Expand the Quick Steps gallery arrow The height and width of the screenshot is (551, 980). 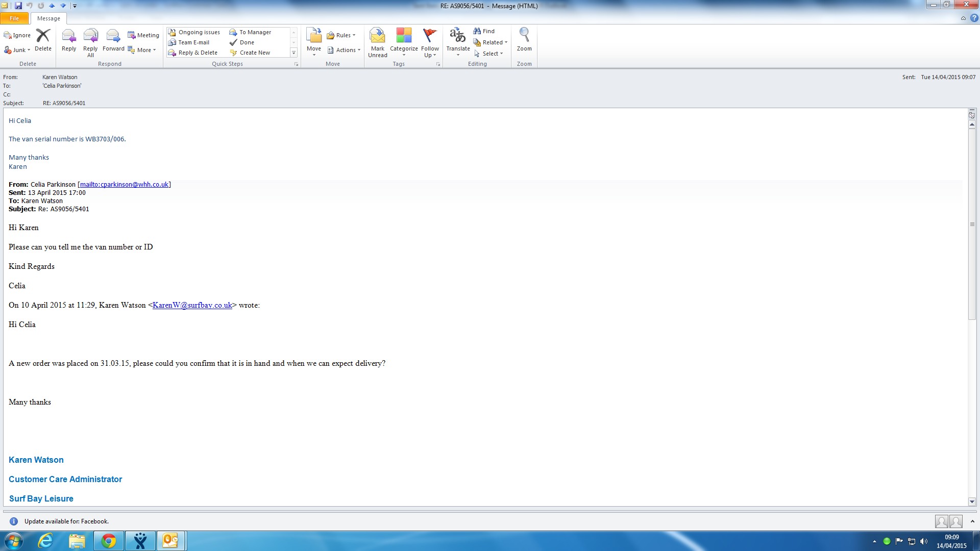pos(293,53)
